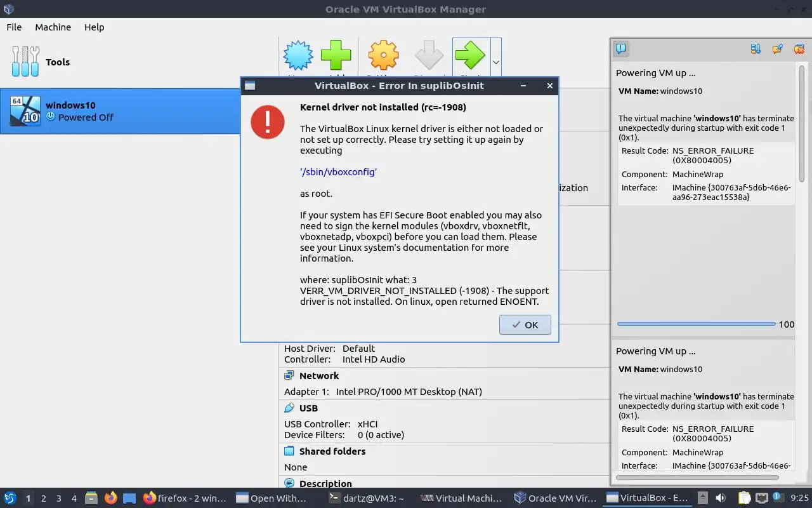The width and height of the screenshot is (812, 508).
Task: Switch to 'Virtual Machi...' taskbar window
Action: click(x=462, y=498)
